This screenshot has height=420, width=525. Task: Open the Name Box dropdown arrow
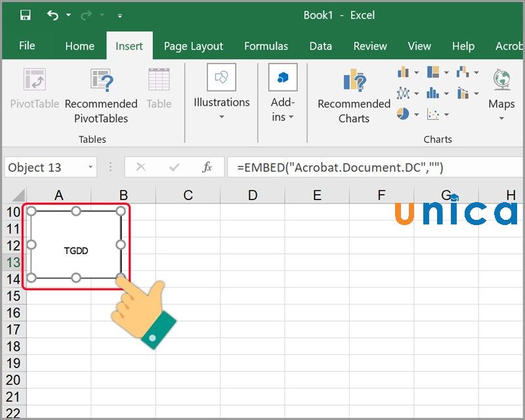pos(90,168)
